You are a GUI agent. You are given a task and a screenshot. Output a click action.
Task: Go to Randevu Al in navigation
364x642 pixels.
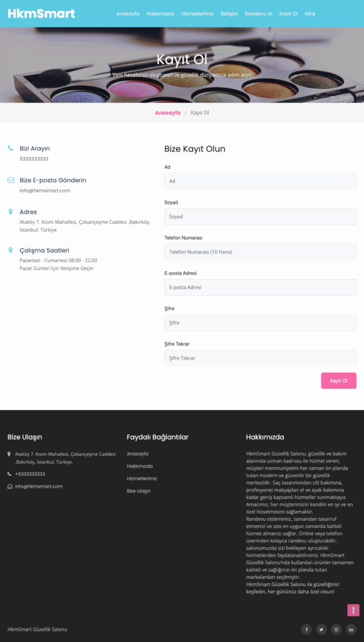[259, 14]
